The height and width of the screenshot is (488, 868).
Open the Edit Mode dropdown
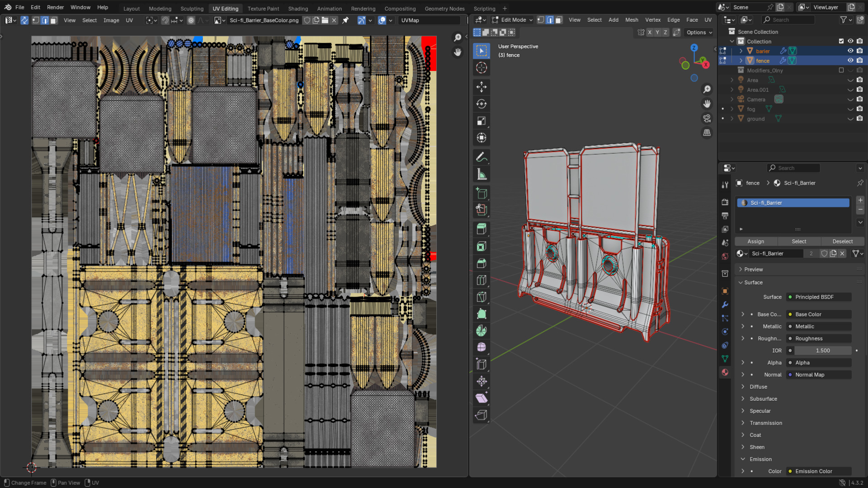click(x=513, y=20)
